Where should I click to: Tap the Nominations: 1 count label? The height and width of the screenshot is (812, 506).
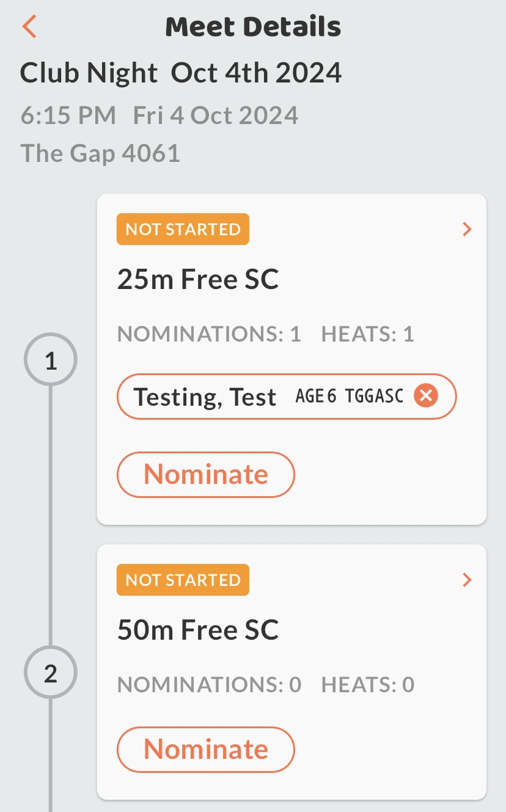pyautogui.click(x=209, y=334)
